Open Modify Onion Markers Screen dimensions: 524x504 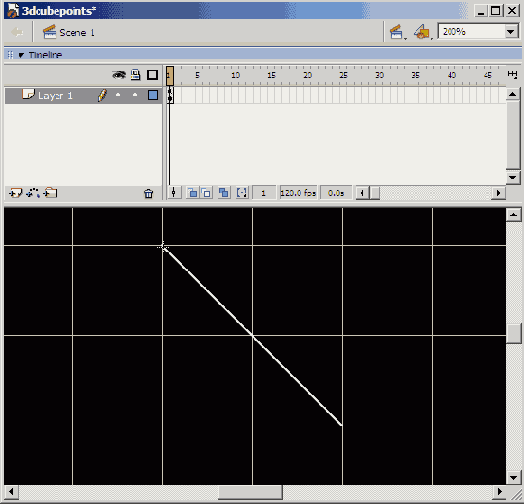pyautogui.click(x=242, y=193)
